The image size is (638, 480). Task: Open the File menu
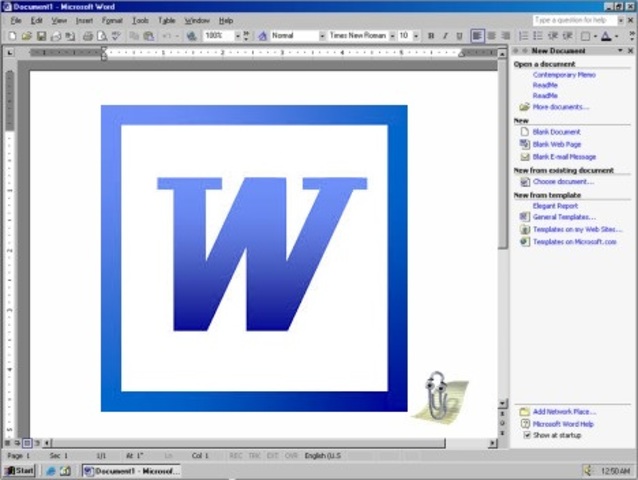16,20
